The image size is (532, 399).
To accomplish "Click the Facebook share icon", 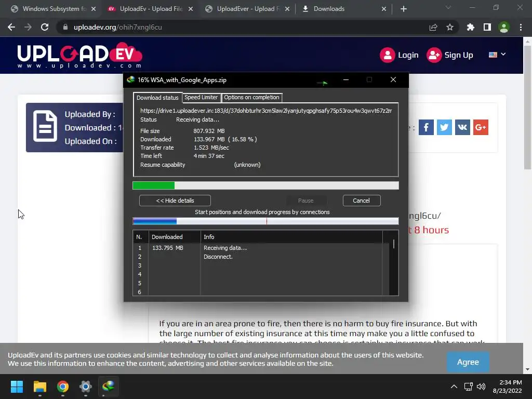I will [x=426, y=127].
